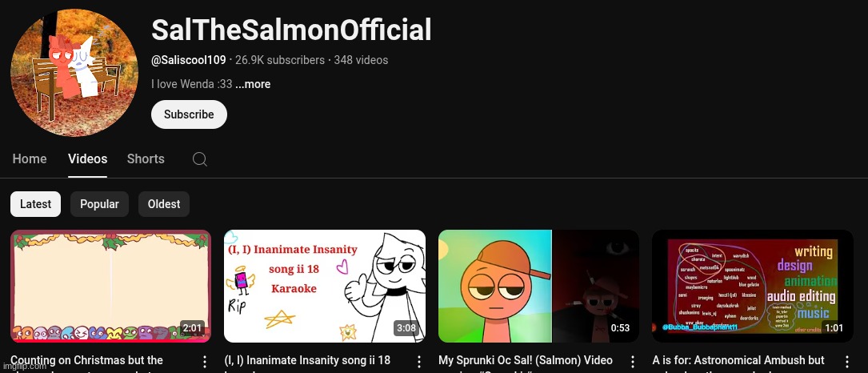The width and height of the screenshot is (868, 373).
Task: Expand channel description with ...more
Action: [253, 84]
